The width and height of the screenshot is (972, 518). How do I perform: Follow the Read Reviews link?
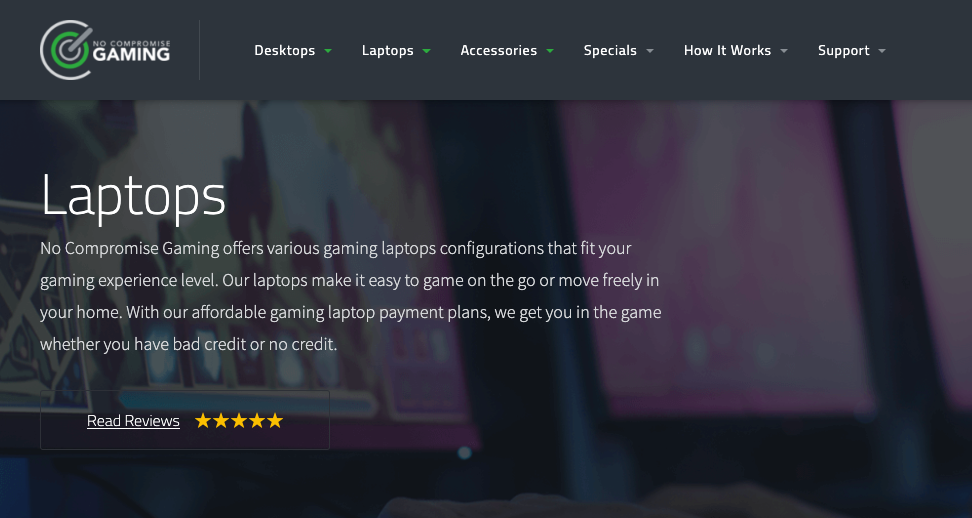click(x=133, y=421)
